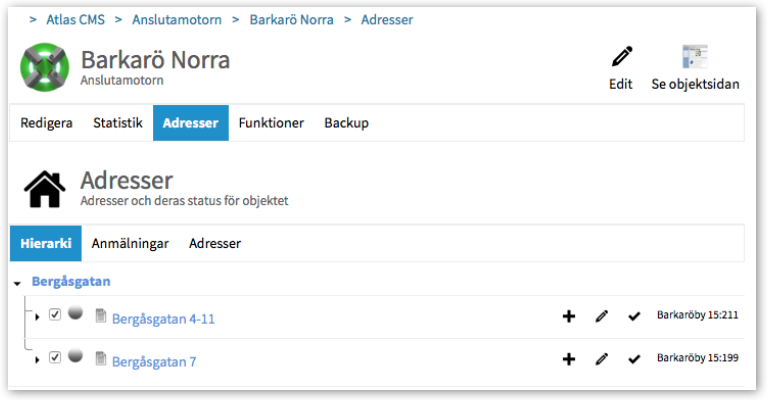Expand the Bergåsgatan 4-11 tree node
The height and width of the screenshot is (400, 767).
click(37, 317)
